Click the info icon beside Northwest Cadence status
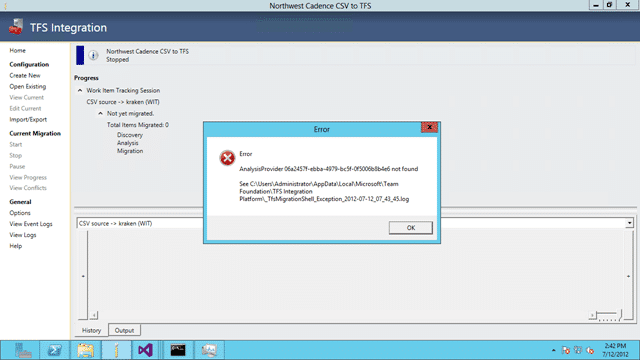 pyautogui.click(x=93, y=55)
